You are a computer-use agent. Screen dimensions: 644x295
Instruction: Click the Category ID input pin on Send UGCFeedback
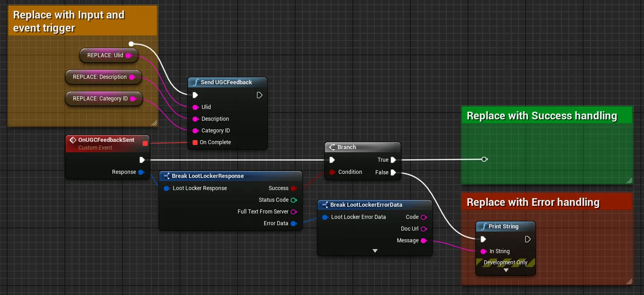coord(195,131)
